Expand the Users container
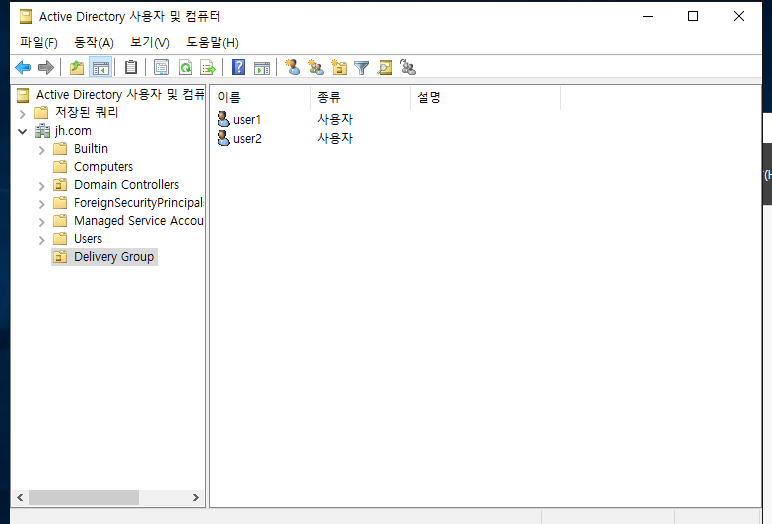This screenshot has height=524, width=772. tap(42, 240)
